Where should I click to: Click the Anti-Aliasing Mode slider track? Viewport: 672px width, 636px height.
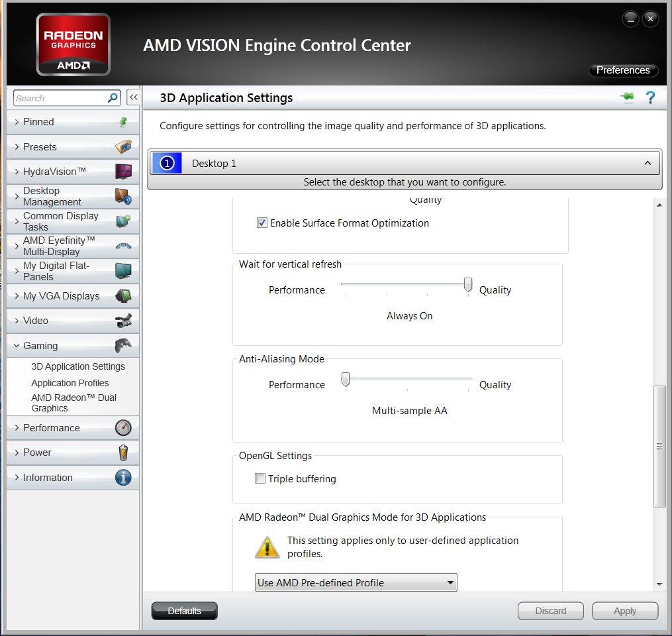click(407, 379)
